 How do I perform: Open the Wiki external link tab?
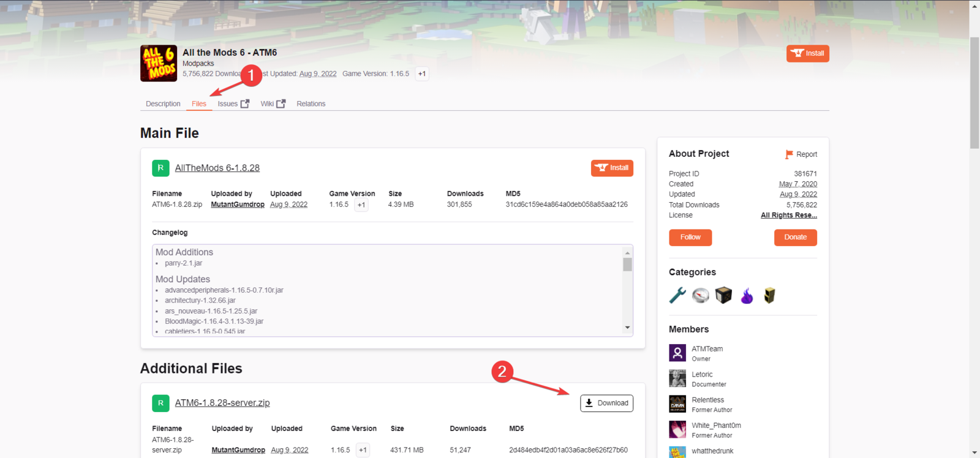(x=273, y=104)
